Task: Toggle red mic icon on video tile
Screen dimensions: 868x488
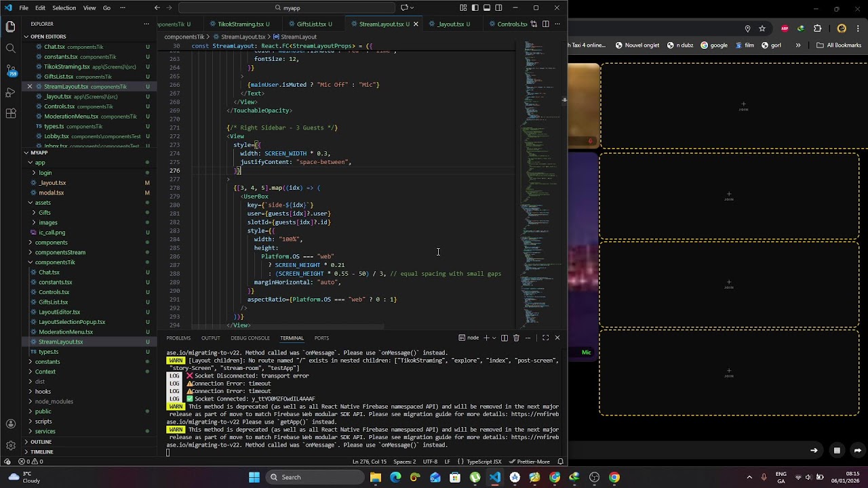Action: [591, 142]
